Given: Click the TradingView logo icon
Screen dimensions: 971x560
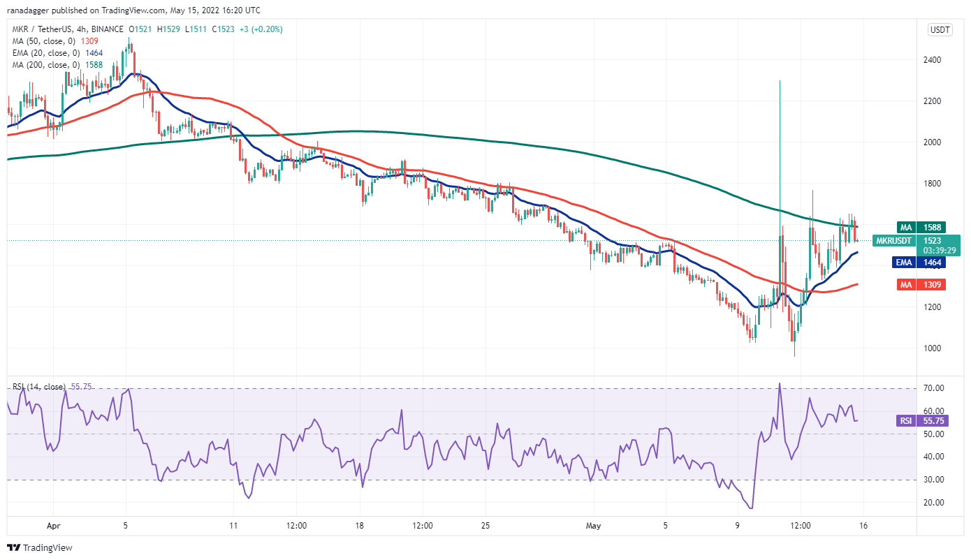Looking at the screenshot, I should [13, 547].
